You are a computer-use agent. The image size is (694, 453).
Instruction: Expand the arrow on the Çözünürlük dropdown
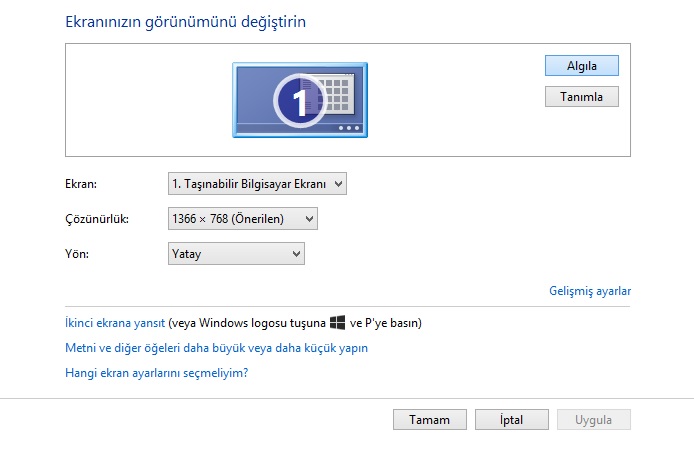tap(309, 219)
